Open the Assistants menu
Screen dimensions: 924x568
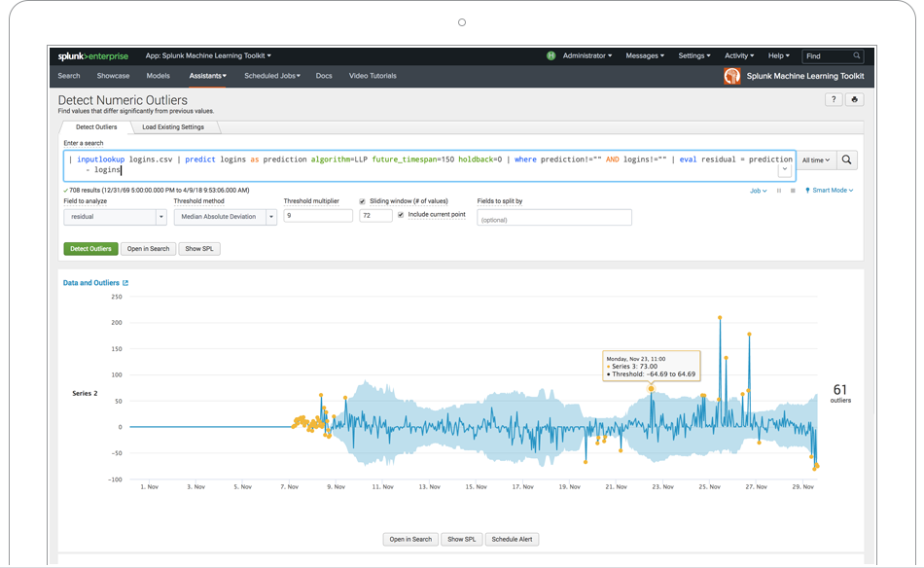click(206, 75)
